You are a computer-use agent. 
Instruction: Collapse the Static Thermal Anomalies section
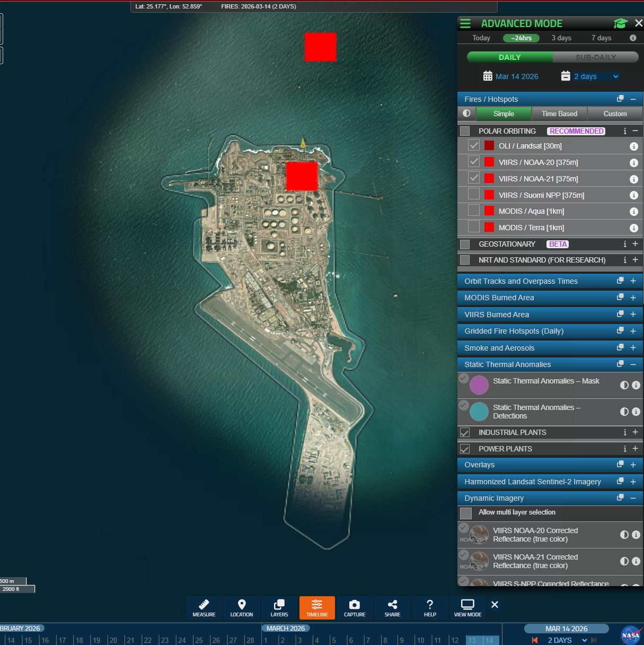click(633, 364)
